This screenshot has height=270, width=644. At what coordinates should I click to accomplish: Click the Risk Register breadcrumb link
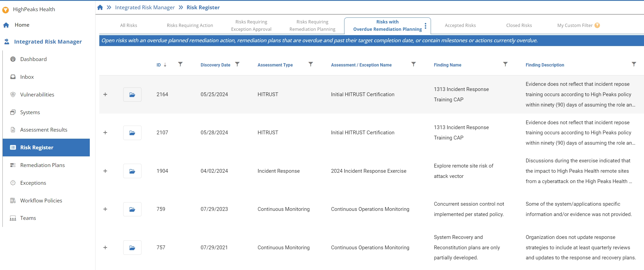pyautogui.click(x=203, y=7)
